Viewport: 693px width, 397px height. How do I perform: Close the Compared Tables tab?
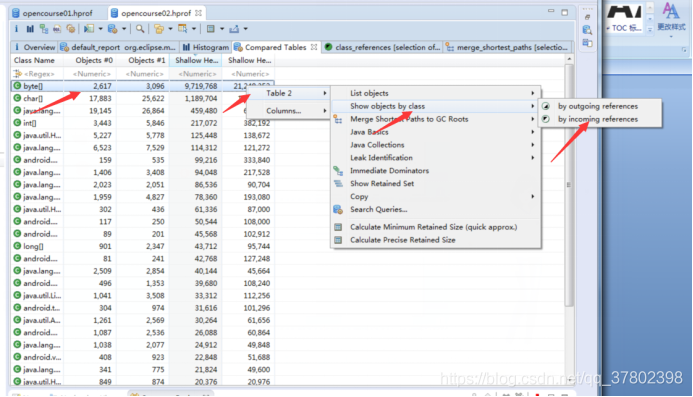point(314,47)
